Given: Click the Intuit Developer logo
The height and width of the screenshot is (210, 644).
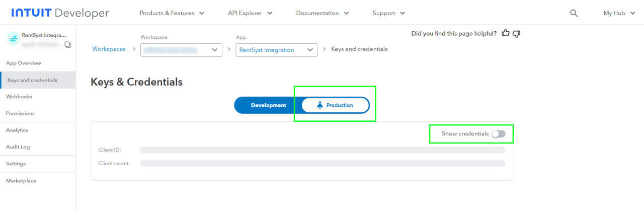Looking at the screenshot, I should coord(60,13).
